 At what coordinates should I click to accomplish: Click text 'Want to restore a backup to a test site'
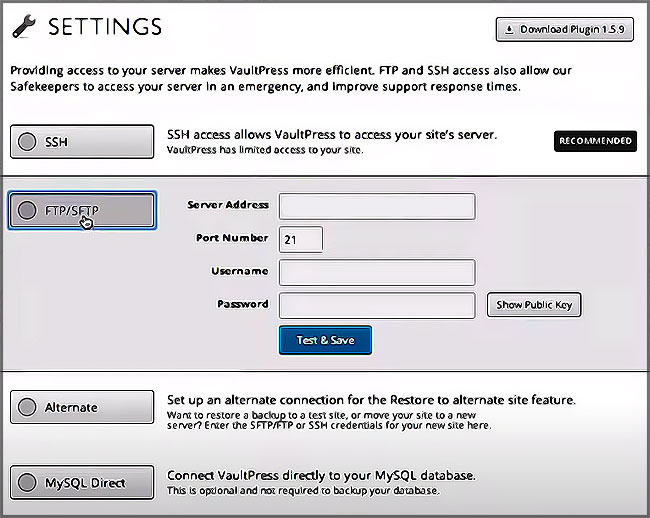(x=257, y=415)
